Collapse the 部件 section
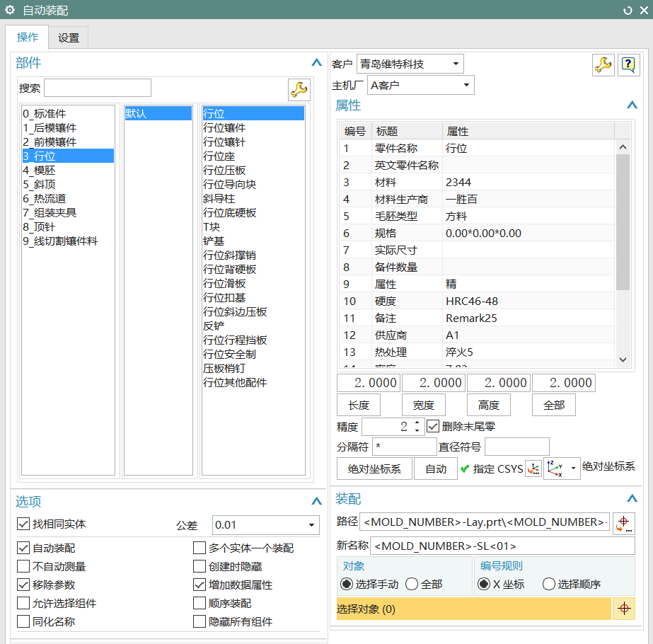 click(x=316, y=63)
